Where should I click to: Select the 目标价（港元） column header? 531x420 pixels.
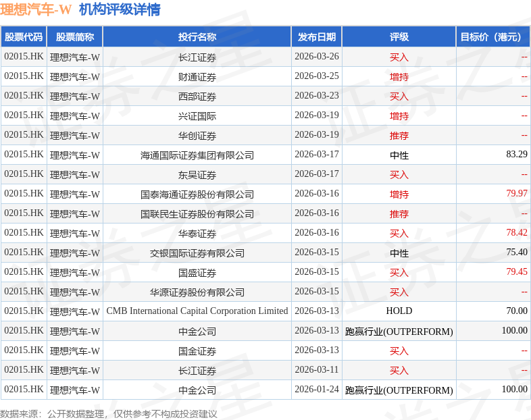pos(492,37)
